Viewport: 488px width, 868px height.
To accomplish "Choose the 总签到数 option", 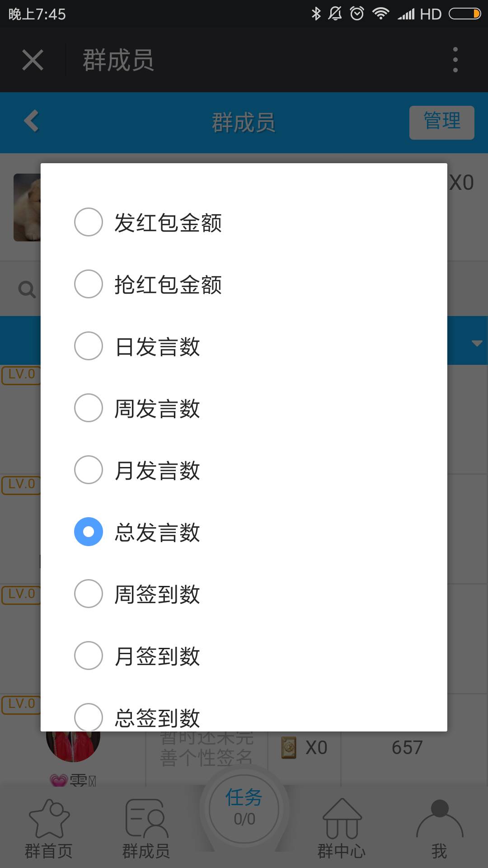I will [89, 717].
